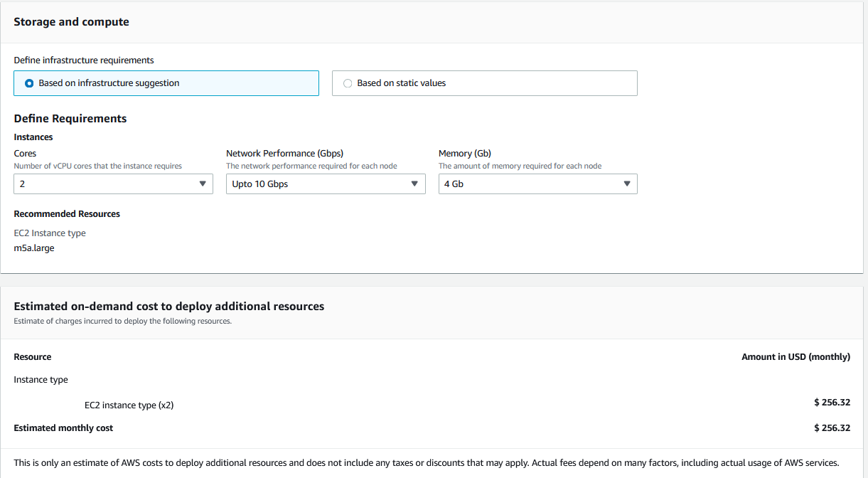Click the "Estimated monthly cost" label
868x478 pixels.
(x=63, y=428)
